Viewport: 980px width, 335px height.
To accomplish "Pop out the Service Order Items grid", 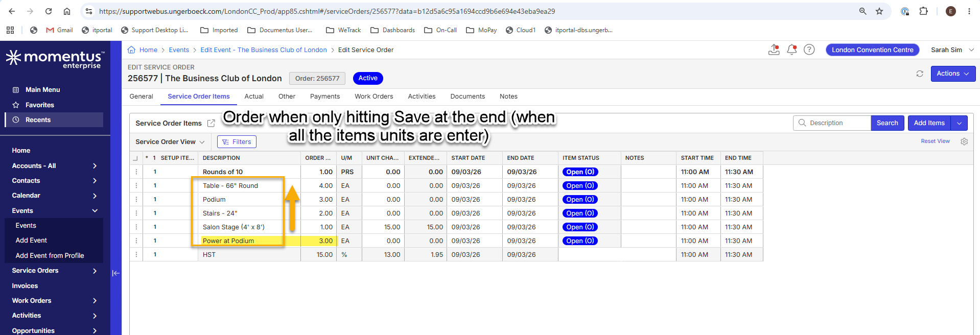I will click(x=211, y=123).
